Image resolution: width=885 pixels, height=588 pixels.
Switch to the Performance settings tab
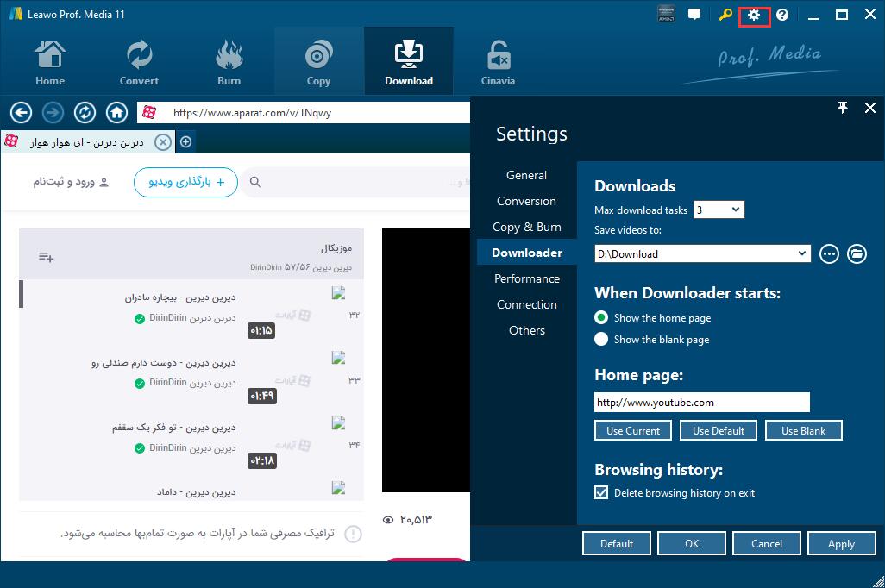pos(526,278)
